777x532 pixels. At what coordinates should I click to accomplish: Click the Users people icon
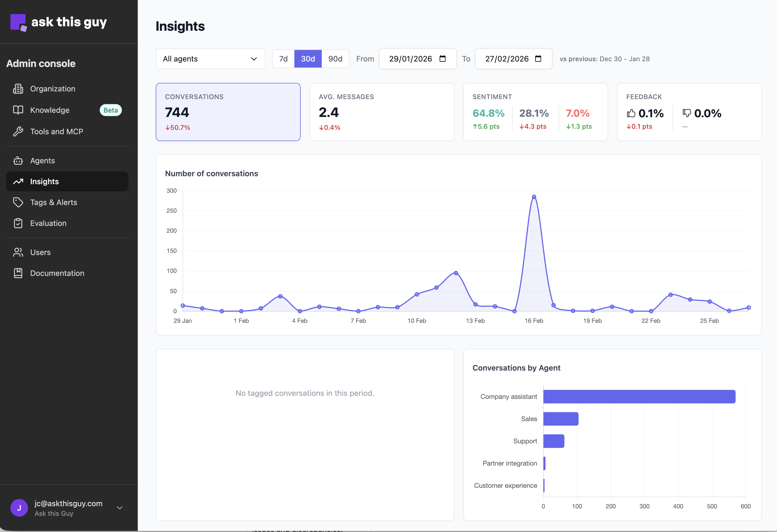coord(18,252)
